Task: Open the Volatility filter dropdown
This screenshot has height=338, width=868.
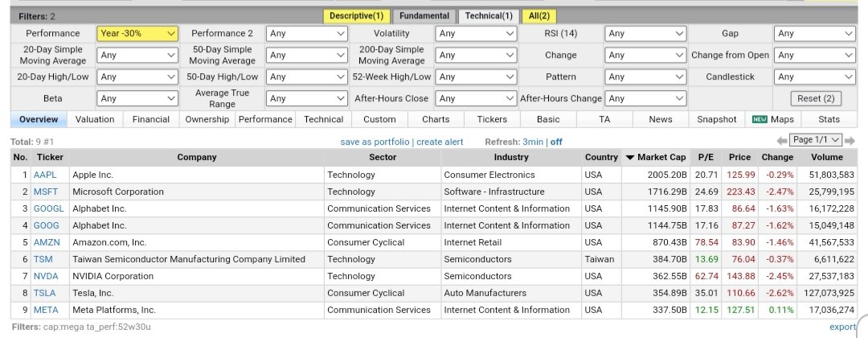Action: coord(476,33)
